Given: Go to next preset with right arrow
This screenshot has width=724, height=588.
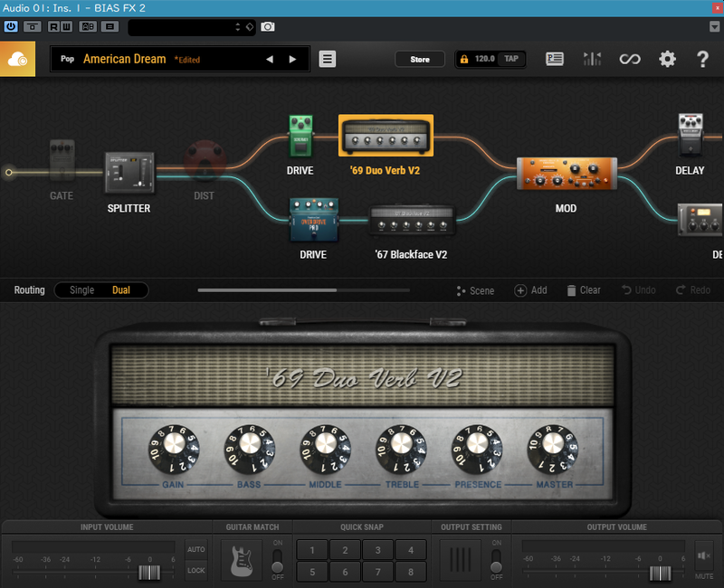Looking at the screenshot, I should pos(292,59).
